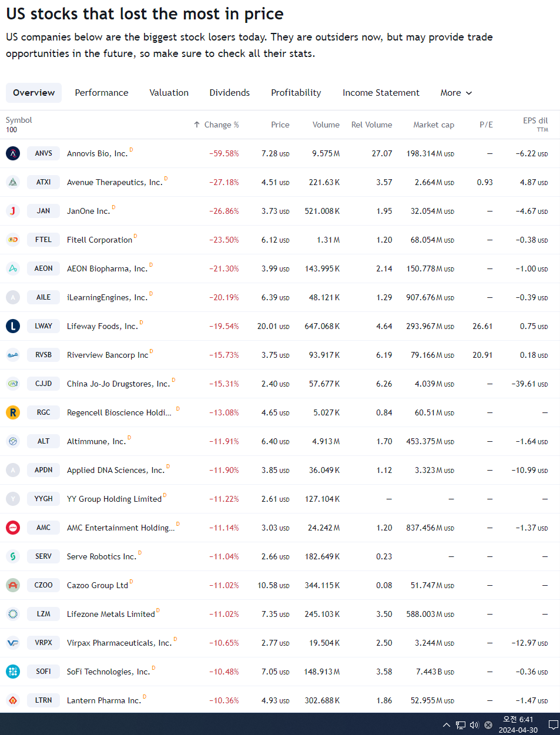Click the −59.58% change value
Image resolution: width=560 pixels, height=735 pixels.
tap(224, 153)
